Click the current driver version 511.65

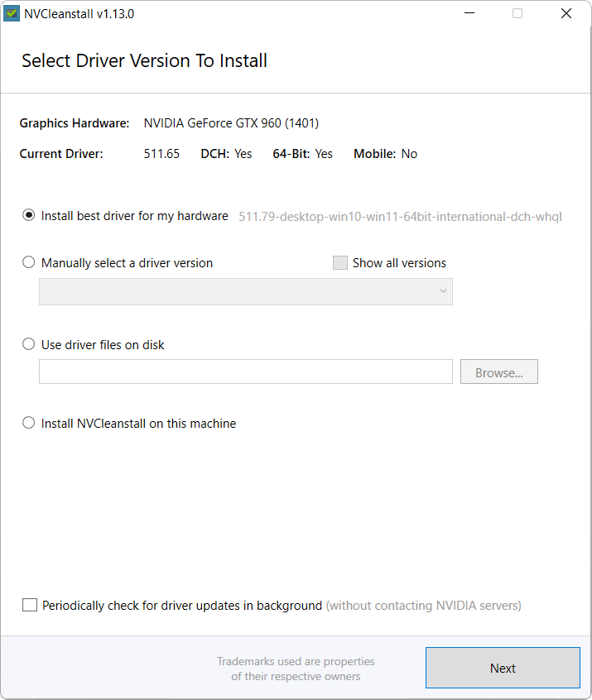(x=161, y=154)
